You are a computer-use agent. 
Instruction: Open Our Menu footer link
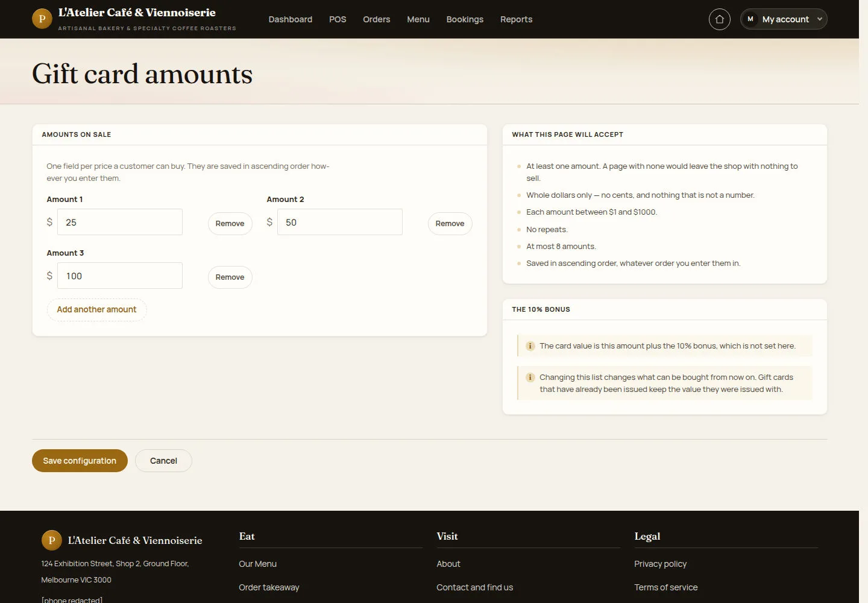258,564
